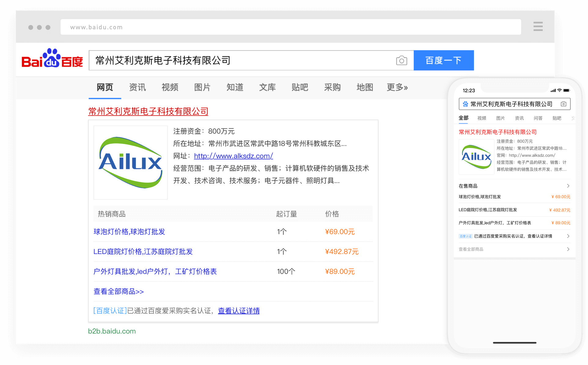Viewport: 588px width, 365px height.
Task: Open the 百度一下 search button
Action: coord(444,60)
